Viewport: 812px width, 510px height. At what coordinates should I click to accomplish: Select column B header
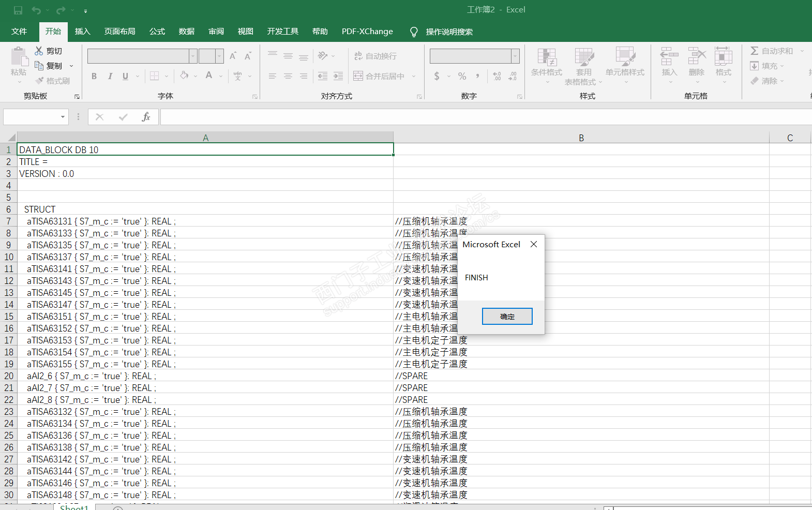coord(581,138)
